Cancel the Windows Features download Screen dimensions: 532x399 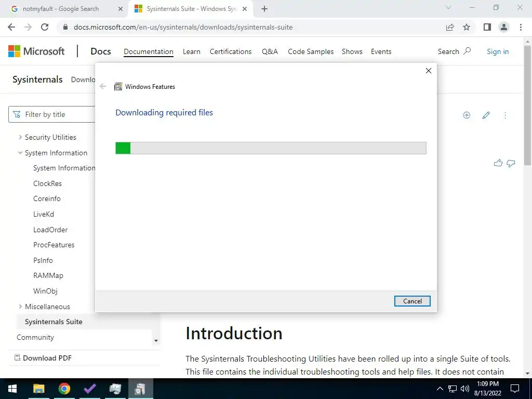click(x=412, y=301)
